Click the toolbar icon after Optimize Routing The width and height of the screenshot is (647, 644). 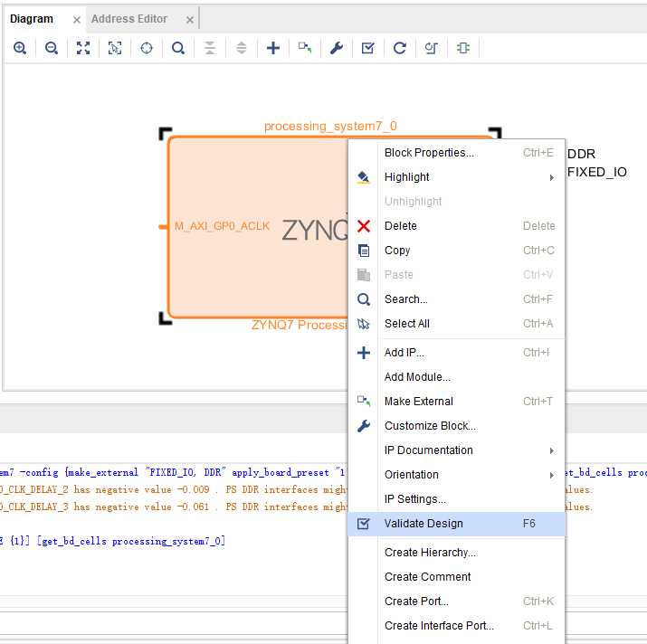(x=463, y=48)
